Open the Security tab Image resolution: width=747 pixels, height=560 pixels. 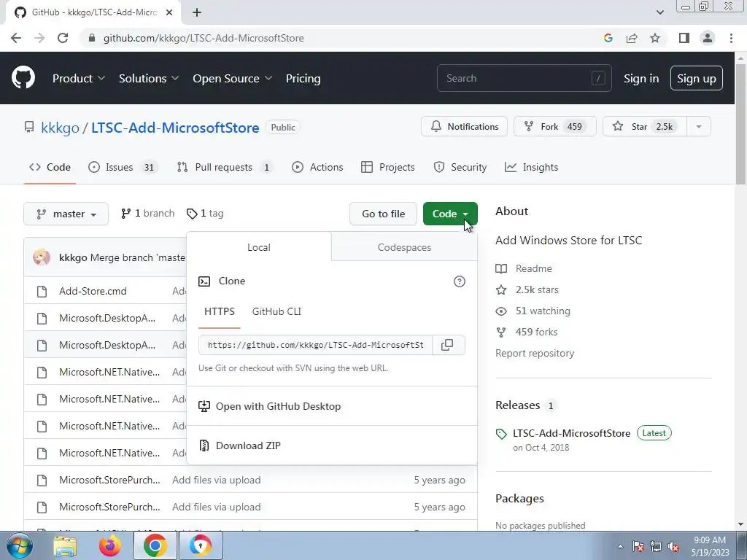pos(460,167)
